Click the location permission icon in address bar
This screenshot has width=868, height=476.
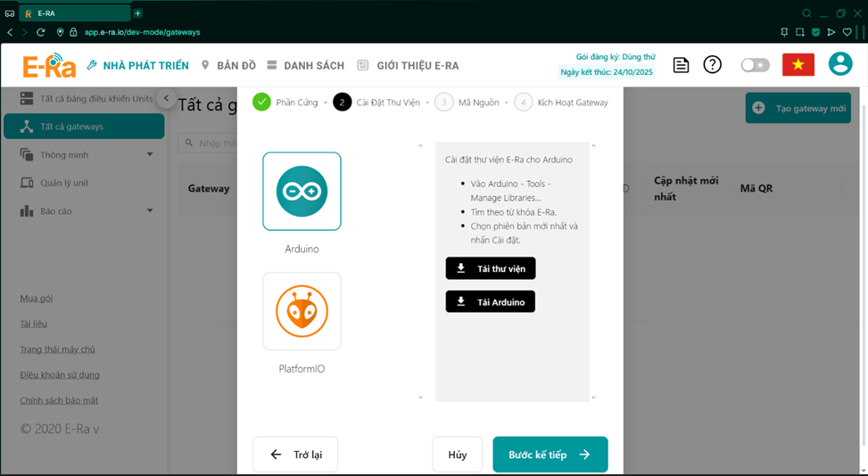pos(61,32)
